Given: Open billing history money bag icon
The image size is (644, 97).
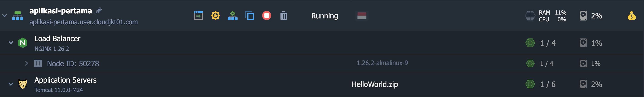Looking at the screenshot, I should coord(632,15).
